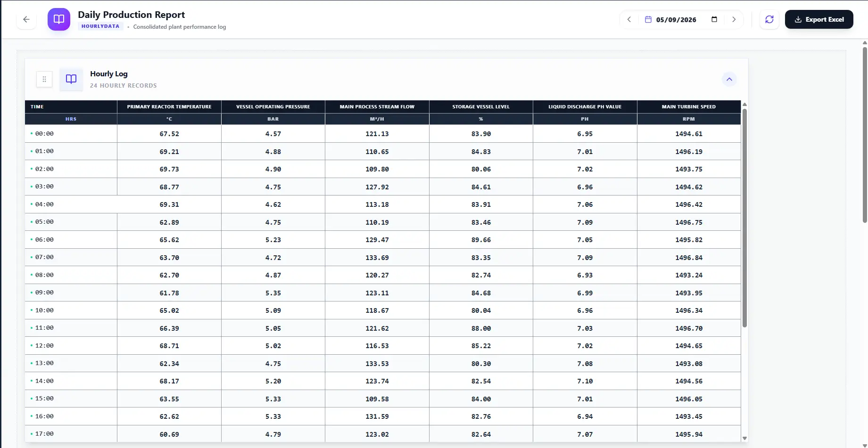Click the table's vertical scrollbar thumb

744,218
